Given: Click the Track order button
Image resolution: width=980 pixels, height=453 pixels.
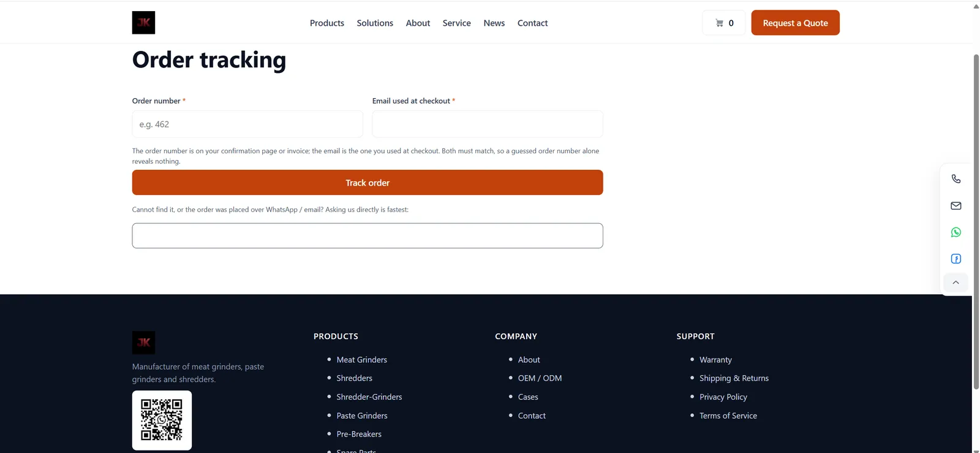Looking at the screenshot, I should pos(367,183).
